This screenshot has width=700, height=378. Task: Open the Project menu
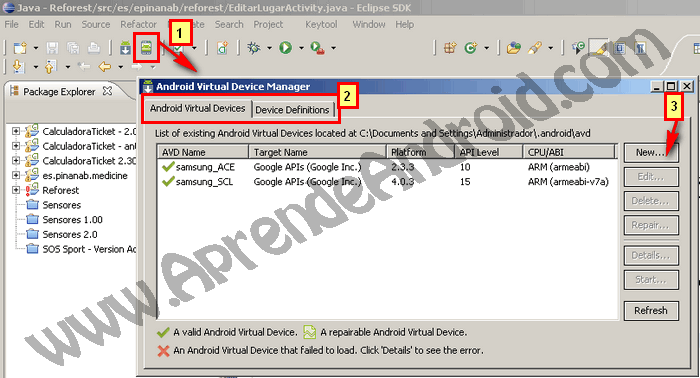point(268,25)
